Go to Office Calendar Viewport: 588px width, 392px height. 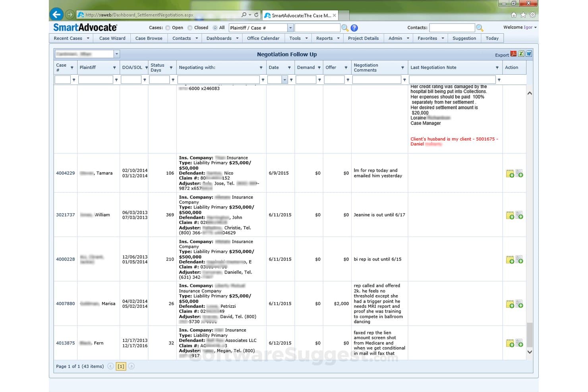tap(263, 38)
